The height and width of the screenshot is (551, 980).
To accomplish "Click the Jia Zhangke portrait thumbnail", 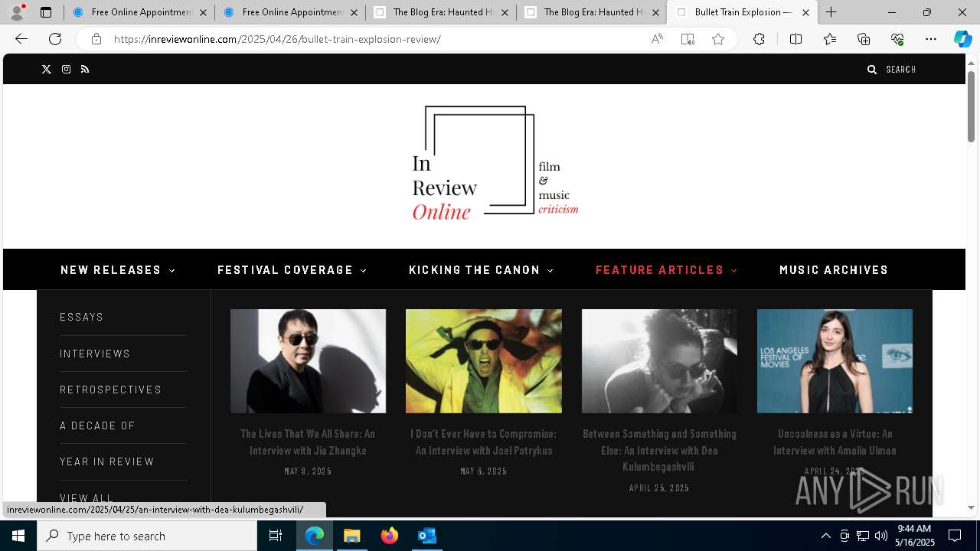I will click(308, 361).
